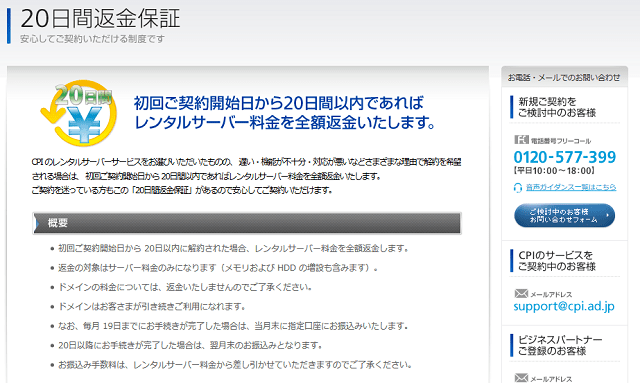This screenshot has height=383, width=640.
Task: Click bullet ドメインはお客さまが引き続きご利用になれます
Action: pos(152,306)
